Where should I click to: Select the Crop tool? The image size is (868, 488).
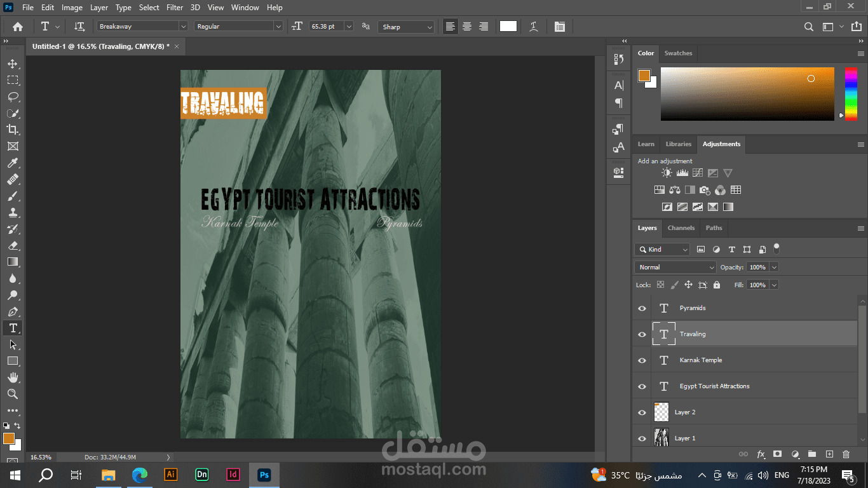[13, 130]
